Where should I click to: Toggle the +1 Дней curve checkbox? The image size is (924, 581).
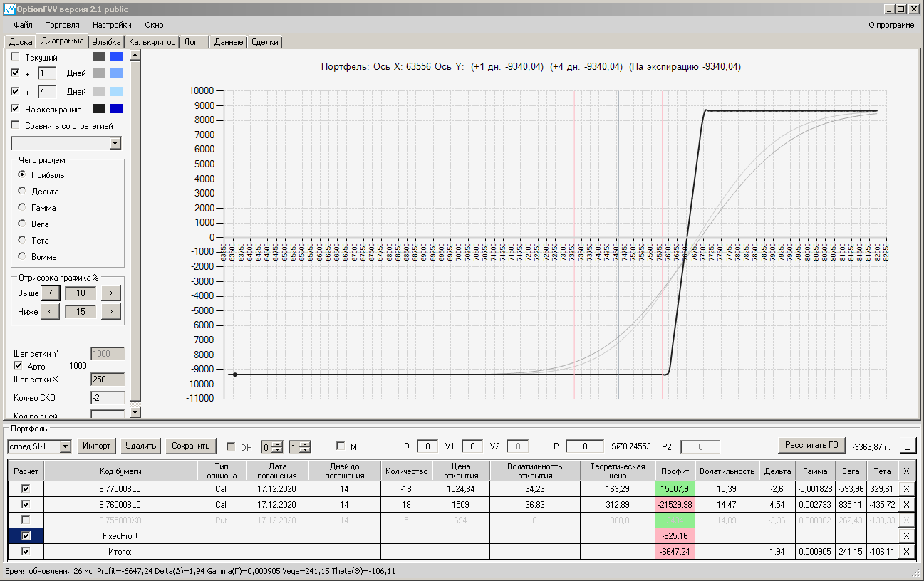point(15,73)
